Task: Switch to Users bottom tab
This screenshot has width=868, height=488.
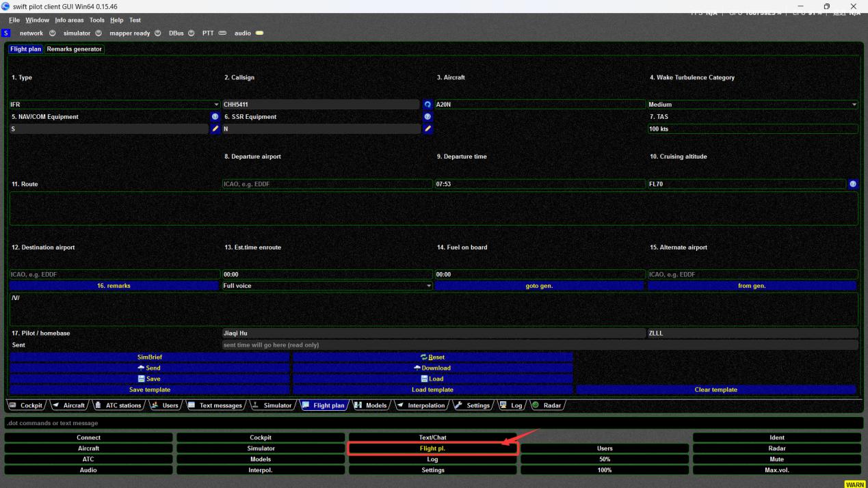Action: pos(165,405)
